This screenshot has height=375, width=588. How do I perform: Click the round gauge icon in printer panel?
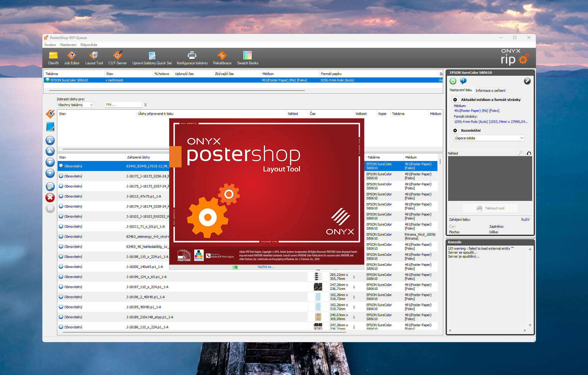527,81
